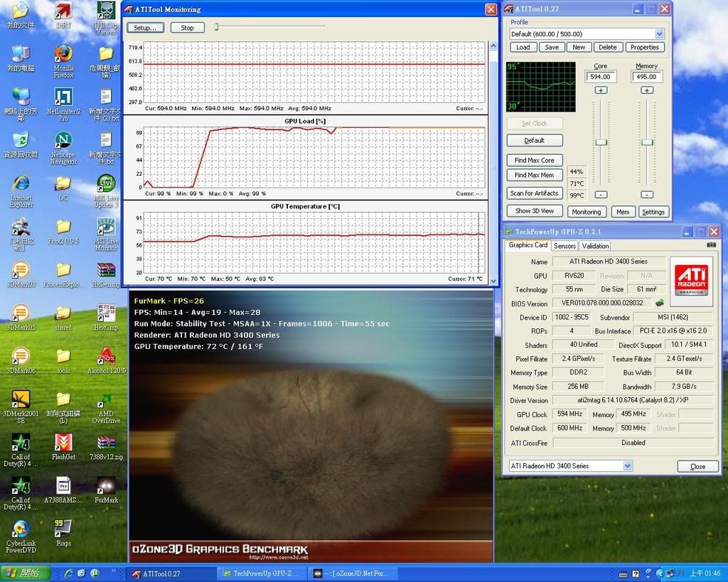The width and height of the screenshot is (728, 582).
Task: Start Find Max Mem in ATITool
Action: (x=535, y=175)
